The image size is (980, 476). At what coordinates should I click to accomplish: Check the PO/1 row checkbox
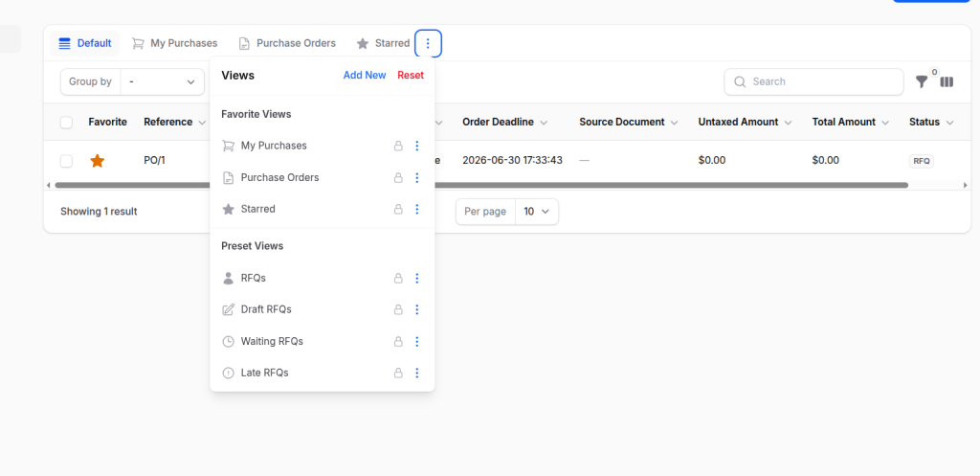pos(66,161)
